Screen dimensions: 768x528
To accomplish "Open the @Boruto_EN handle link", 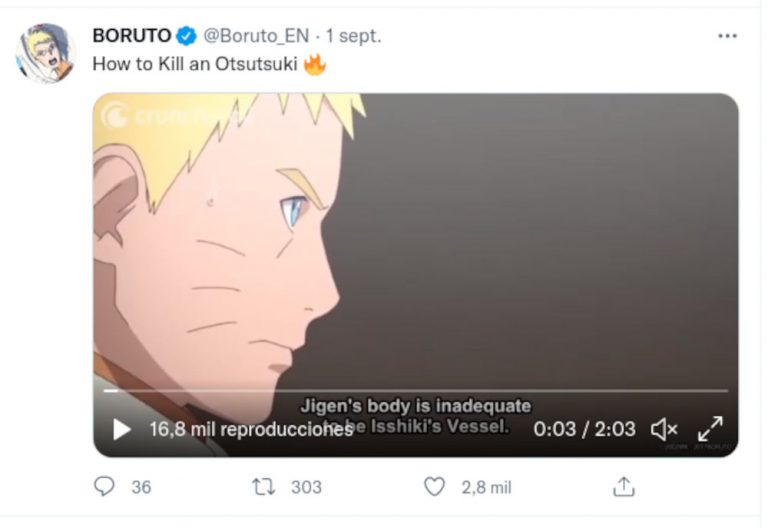I will pyautogui.click(x=256, y=36).
